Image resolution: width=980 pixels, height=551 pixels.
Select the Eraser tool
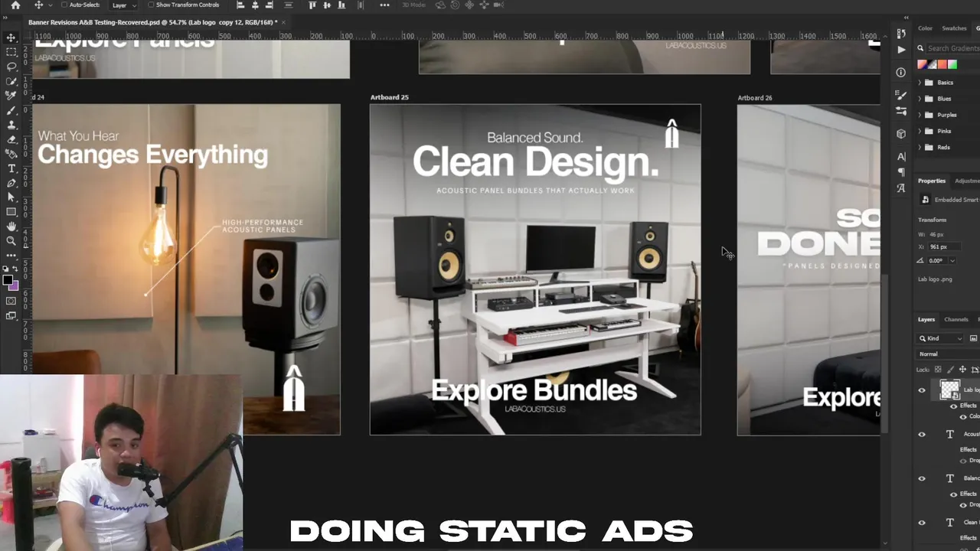point(11,139)
